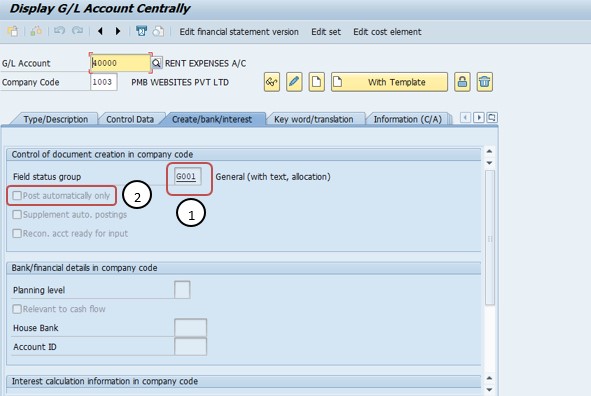
Task: Open the tab list icon
Action: coord(492,118)
